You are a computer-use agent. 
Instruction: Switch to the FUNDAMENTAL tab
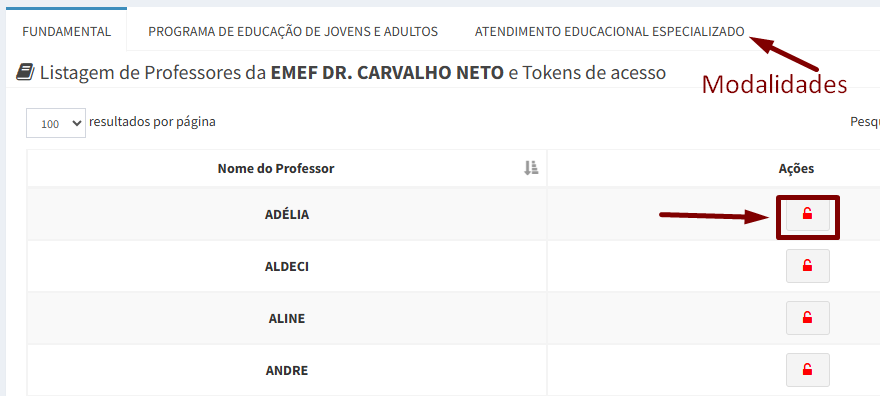[66, 31]
